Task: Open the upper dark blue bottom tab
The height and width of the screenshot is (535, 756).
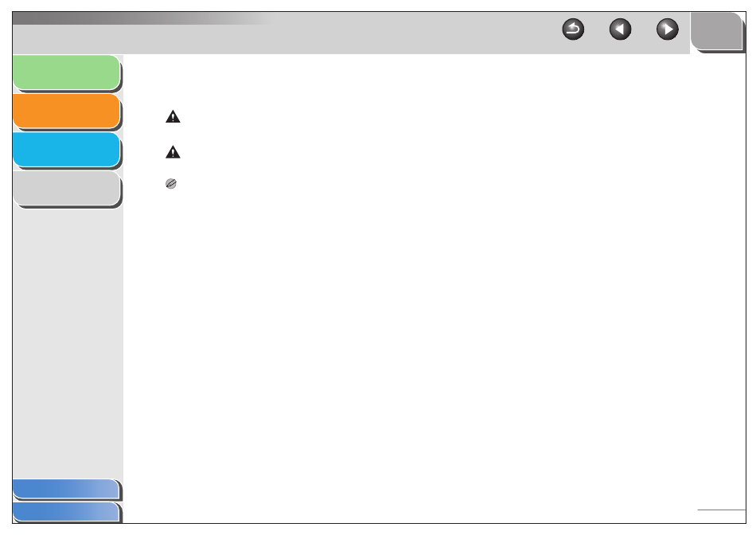Action: (x=66, y=489)
